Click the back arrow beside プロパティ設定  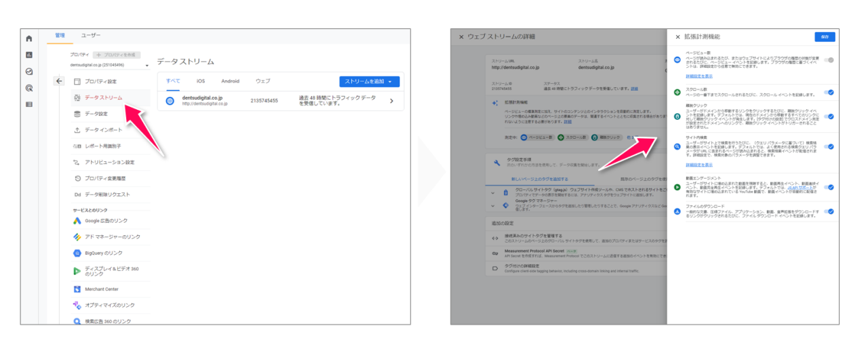coord(59,81)
